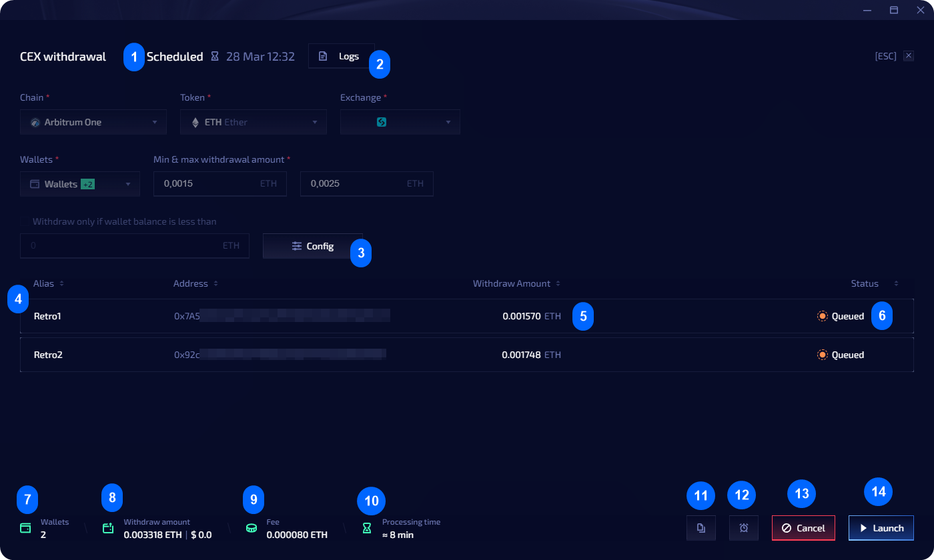Click the copy/duplicate task icon button
The height and width of the screenshot is (560, 934).
point(701,528)
